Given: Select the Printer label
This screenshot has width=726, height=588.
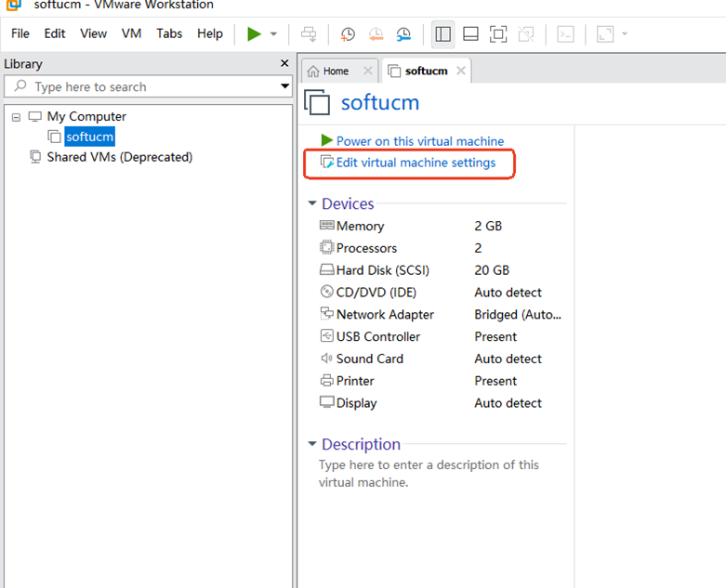Looking at the screenshot, I should tap(355, 381).
